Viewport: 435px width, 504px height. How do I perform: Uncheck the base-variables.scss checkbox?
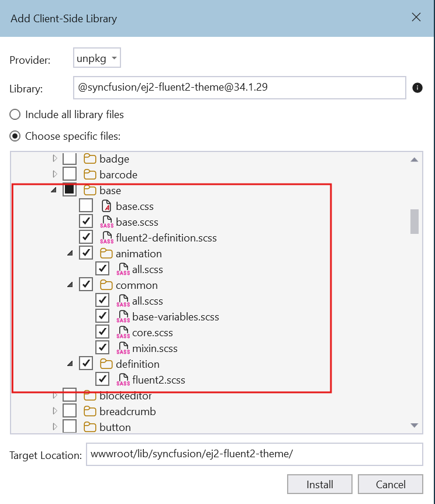[102, 316]
